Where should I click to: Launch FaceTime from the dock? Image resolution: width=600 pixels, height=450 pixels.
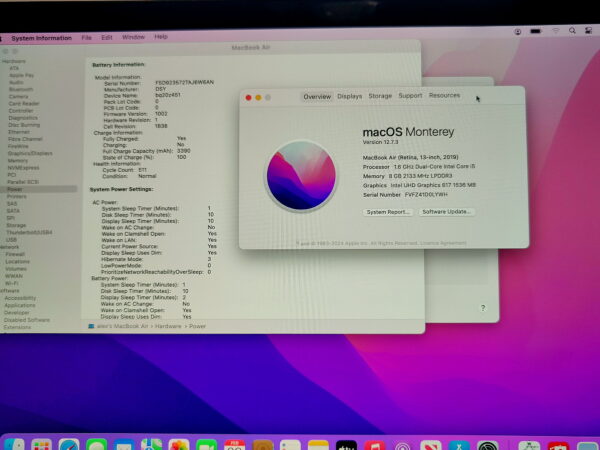207,445
